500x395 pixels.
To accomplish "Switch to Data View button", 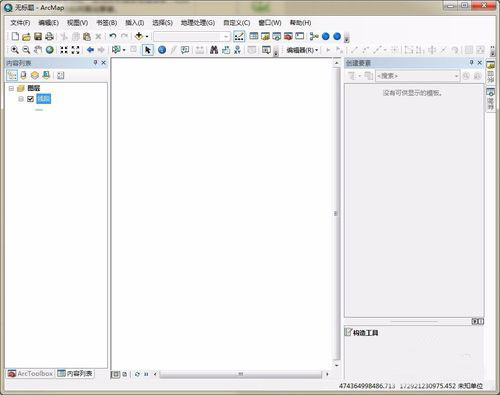I will pos(115,374).
